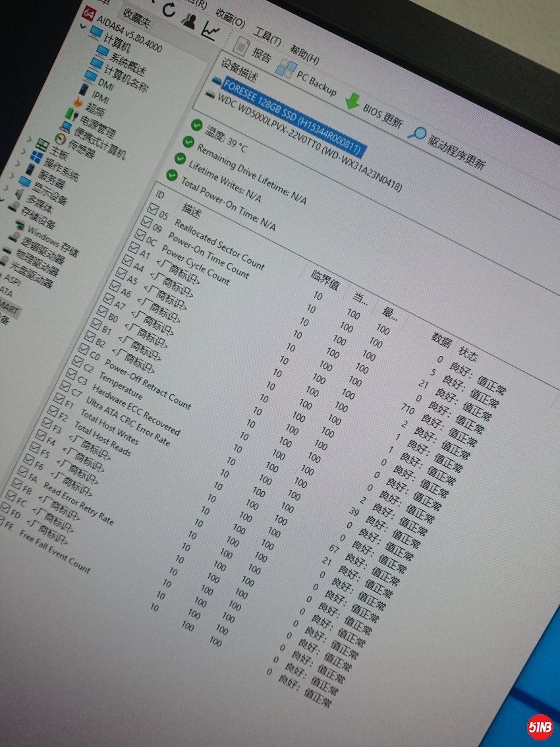
Task: Select 计算机名称 in the tree
Action: 126,79
